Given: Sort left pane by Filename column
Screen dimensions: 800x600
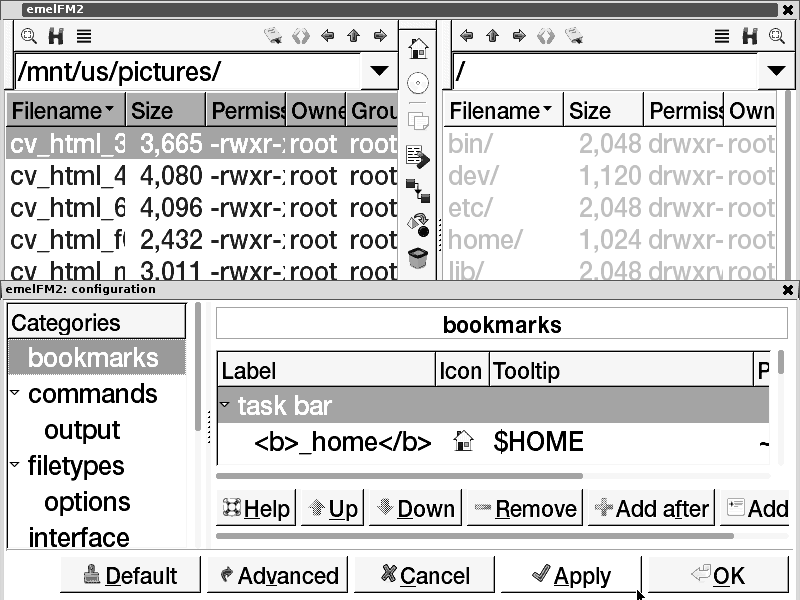Looking at the screenshot, I should [65, 110].
